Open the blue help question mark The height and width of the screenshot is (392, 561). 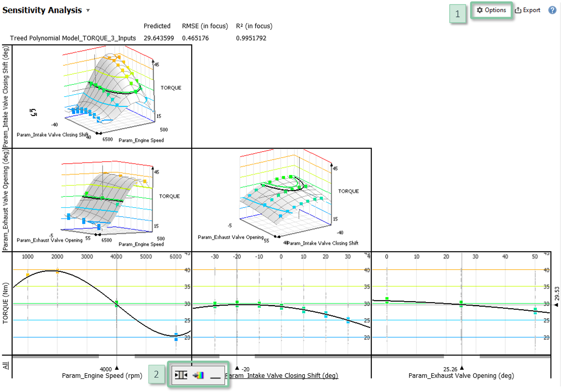[552, 10]
